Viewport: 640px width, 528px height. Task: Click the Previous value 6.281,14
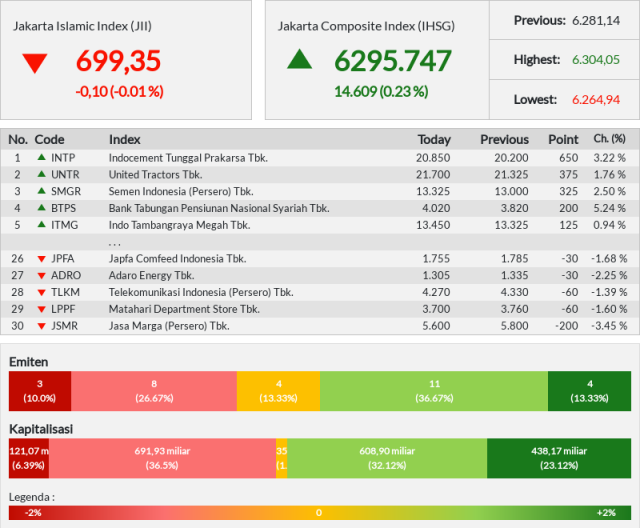[596, 20]
